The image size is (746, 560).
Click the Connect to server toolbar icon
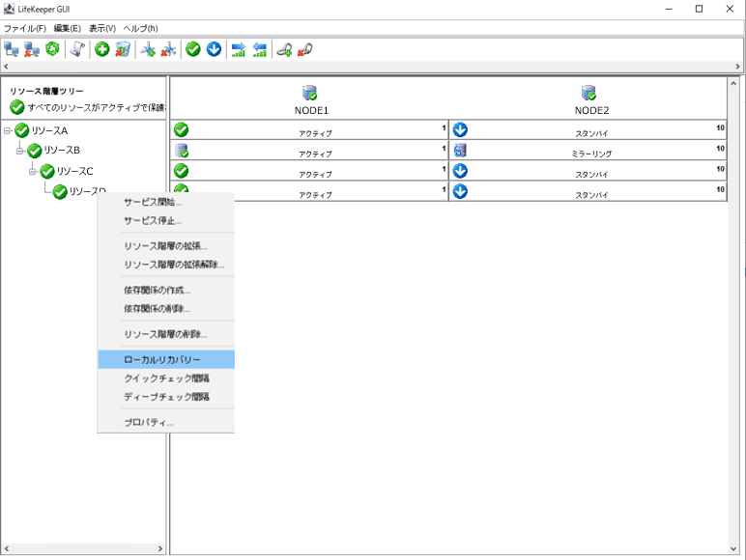[x=11, y=49]
